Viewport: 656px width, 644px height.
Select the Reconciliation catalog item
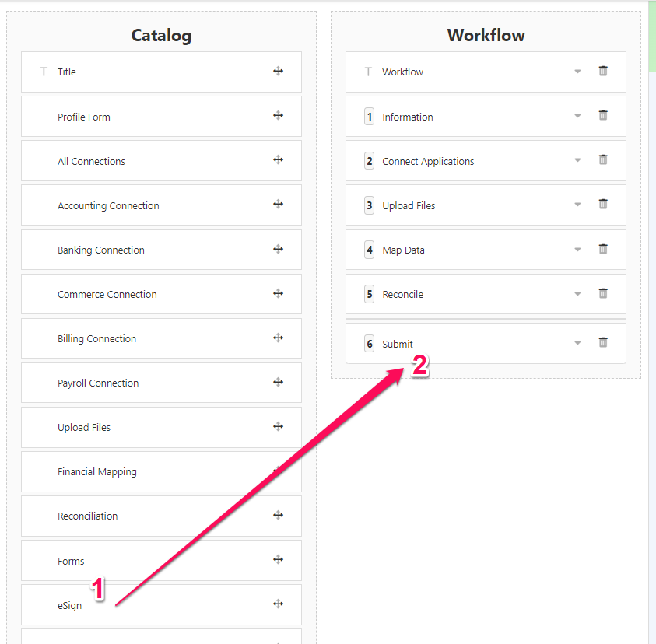(x=88, y=516)
